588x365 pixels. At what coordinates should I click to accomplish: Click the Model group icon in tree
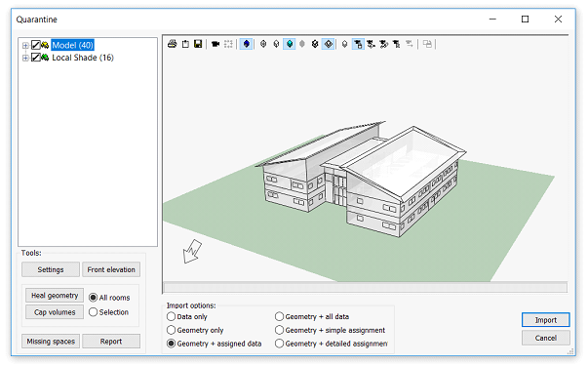pos(45,46)
